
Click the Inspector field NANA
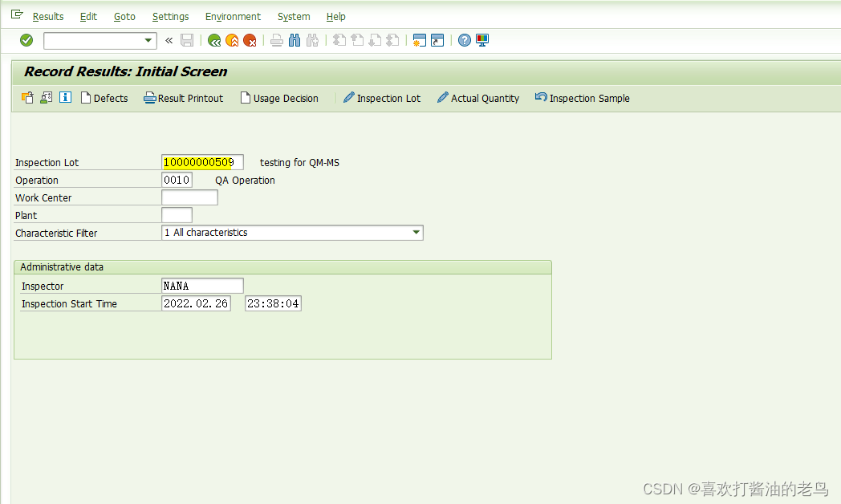pos(202,286)
